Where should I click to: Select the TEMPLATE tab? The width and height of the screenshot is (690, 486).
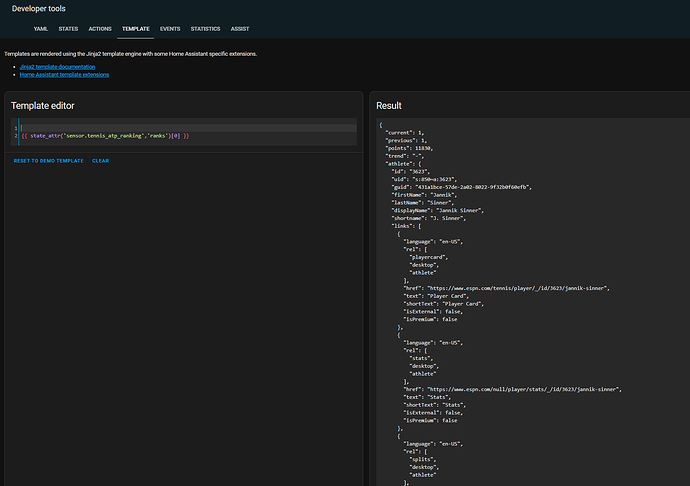point(134,29)
